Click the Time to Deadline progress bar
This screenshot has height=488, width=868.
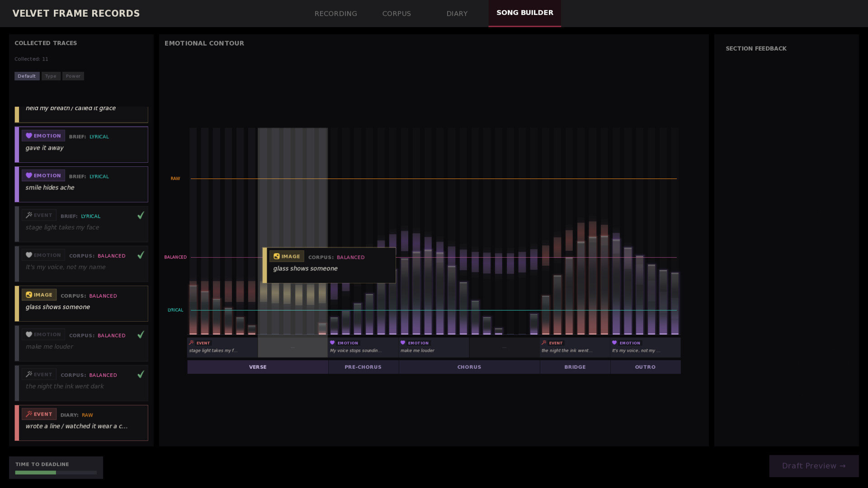click(56, 473)
